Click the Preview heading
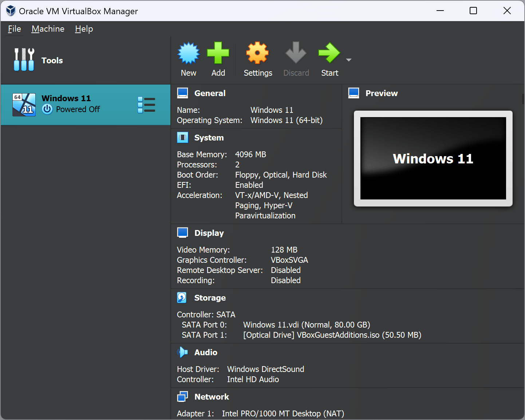Image resolution: width=525 pixels, height=420 pixels. (x=382, y=93)
